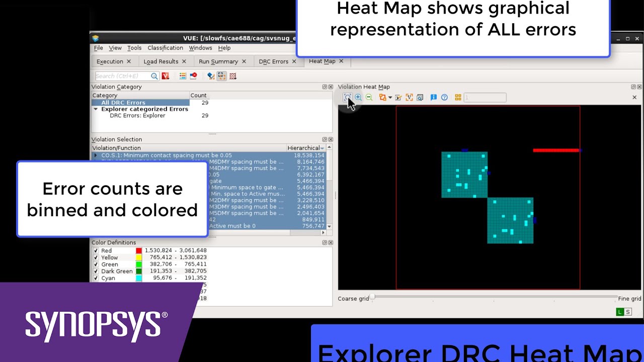Click the number field in heat map toolbar
This screenshot has width=644, height=362.
(485, 98)
